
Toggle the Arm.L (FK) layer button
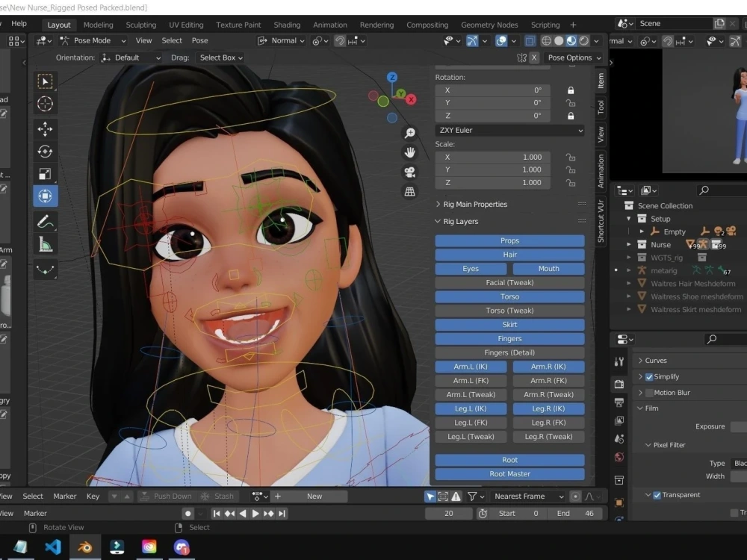click(x=471, y=381)
